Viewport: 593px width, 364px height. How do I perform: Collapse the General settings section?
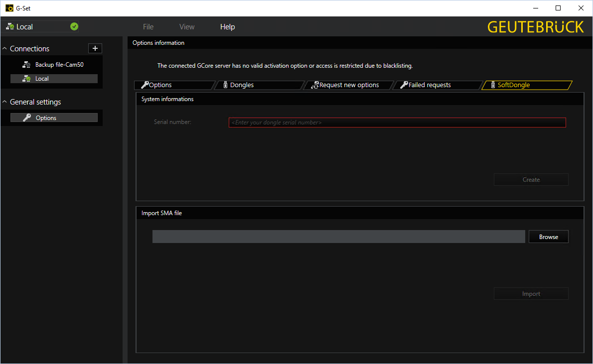click(5, 102)
